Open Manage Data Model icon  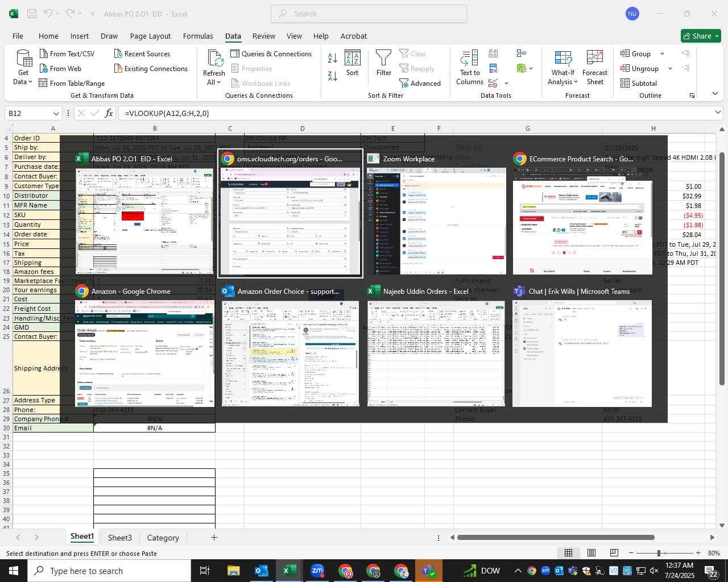pos(522,69)
